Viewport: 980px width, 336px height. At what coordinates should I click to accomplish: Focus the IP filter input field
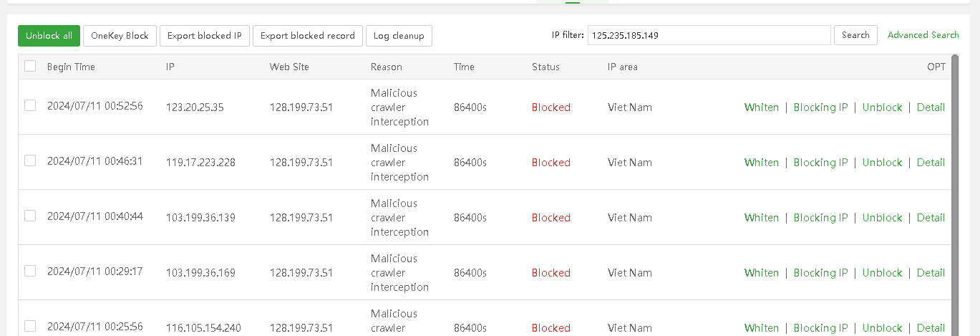[709, 35]
